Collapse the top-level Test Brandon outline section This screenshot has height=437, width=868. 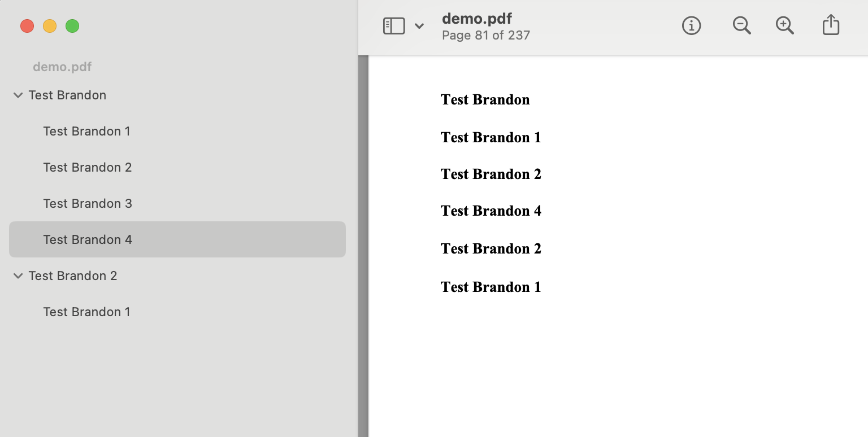pos(18,95)
